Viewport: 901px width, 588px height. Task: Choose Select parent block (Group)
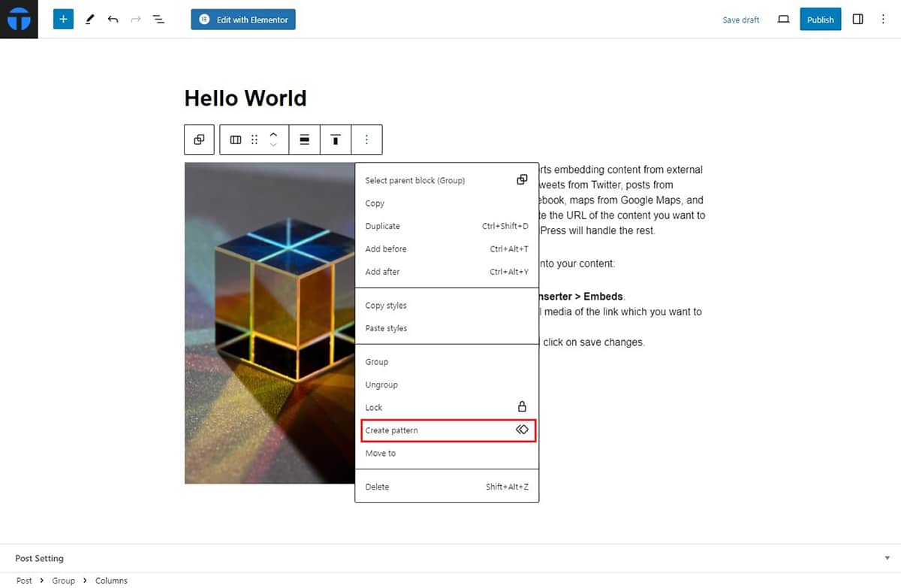pyautogui.click(x=447, y=180)
